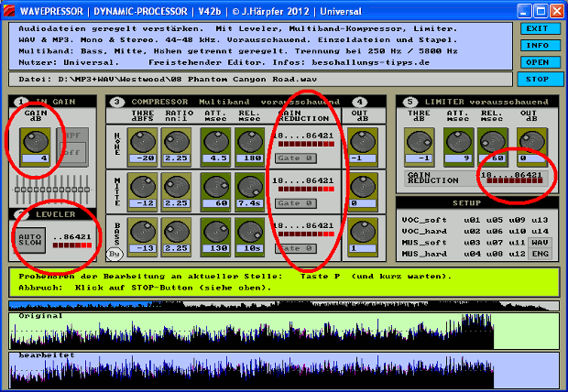Click the Bass attack knob showing 130

pos(216,232)
